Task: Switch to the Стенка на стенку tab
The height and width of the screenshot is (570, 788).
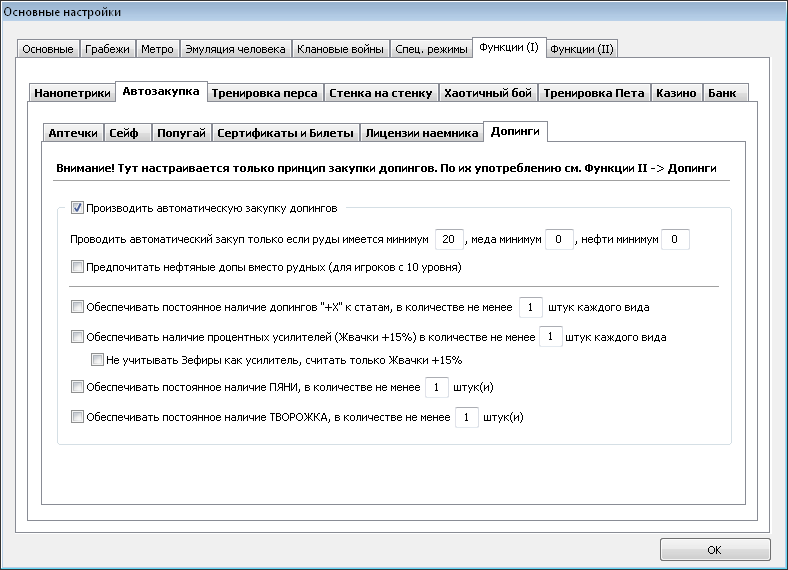Action: point(380,93)
